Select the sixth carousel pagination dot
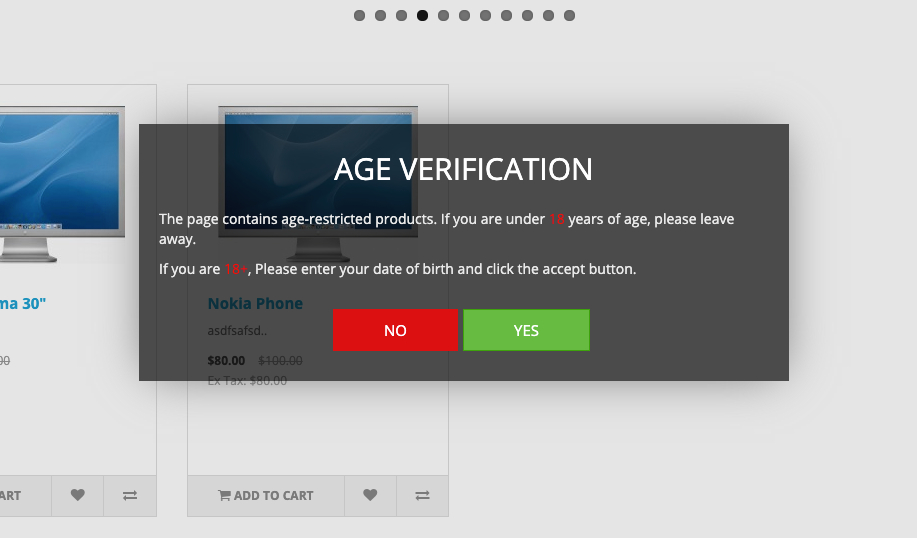The image size is (917, 538). pos(464,16)
